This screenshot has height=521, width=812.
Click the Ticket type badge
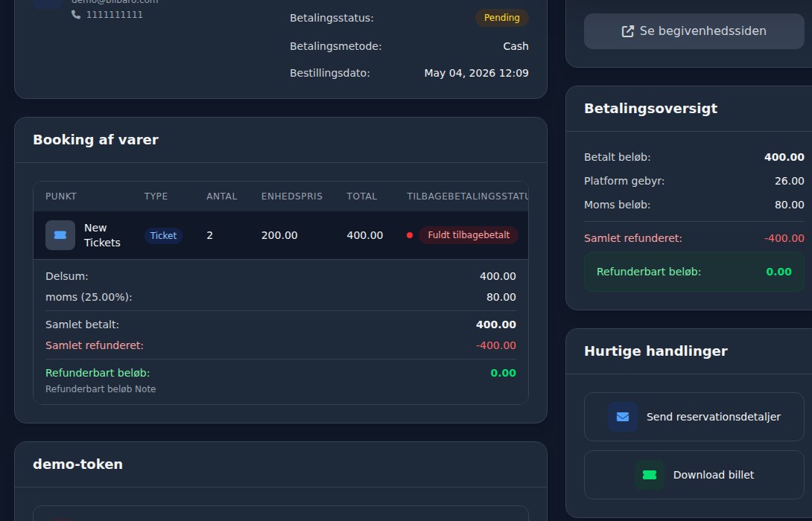[x=163, y=235]
